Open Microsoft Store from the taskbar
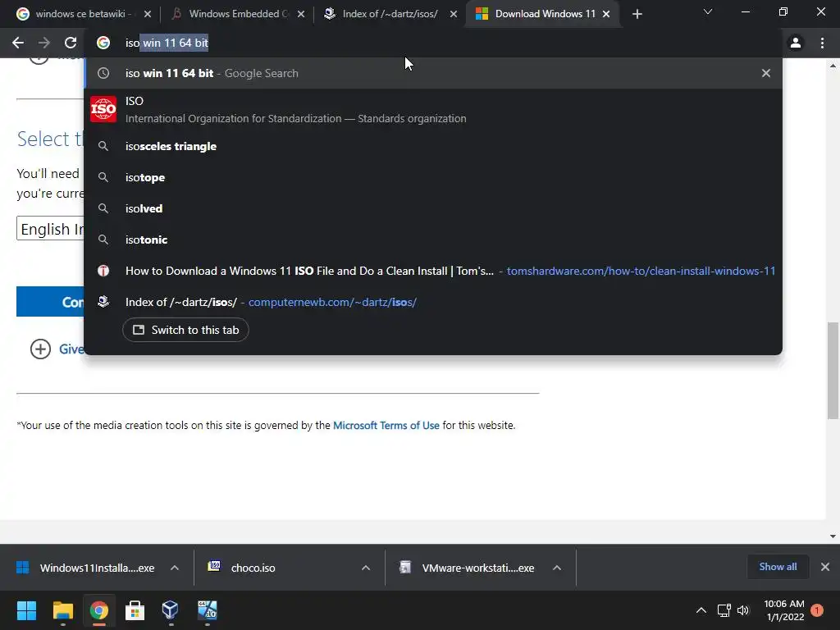The width and height of the screenshot is (840, 630). [135, 610]
